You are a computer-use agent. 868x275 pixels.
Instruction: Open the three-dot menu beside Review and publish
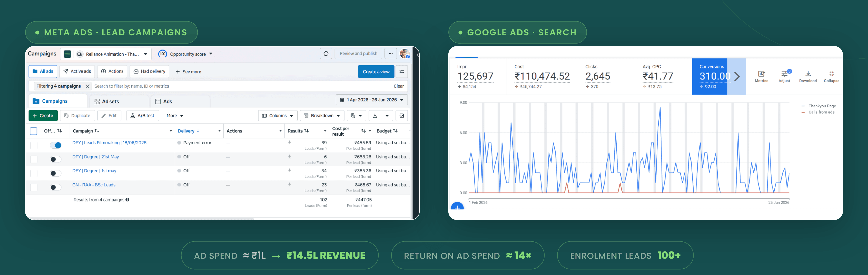click(x=390, y=54)
